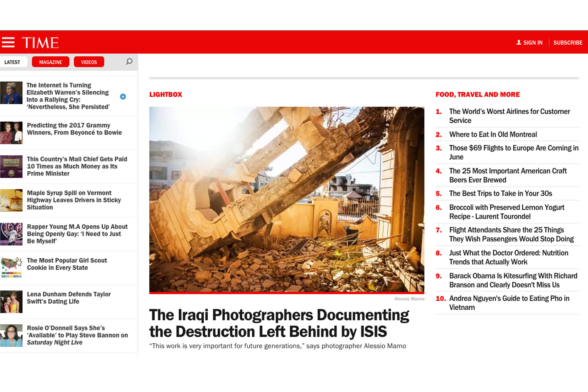Open Best Trips in Your 30s
The width and height of the screenshot is (588, 392).
pyautogui.click(x=501, y=194)
